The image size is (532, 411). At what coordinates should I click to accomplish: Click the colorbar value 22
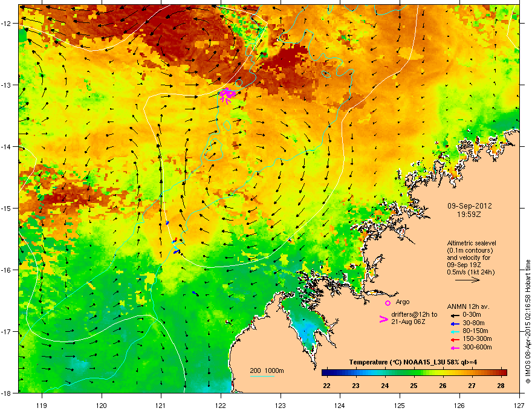coord(326,386)
